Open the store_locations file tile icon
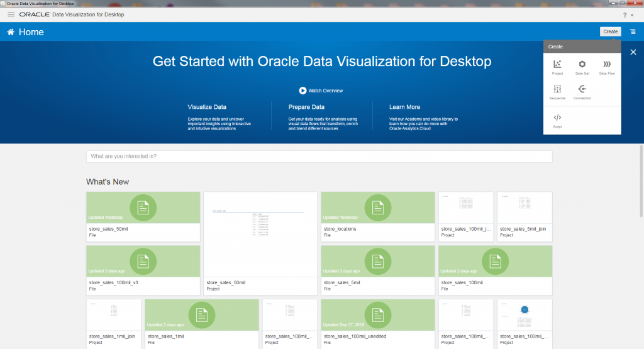This screenshot has width=644, height=349. (x=378, y=208)
